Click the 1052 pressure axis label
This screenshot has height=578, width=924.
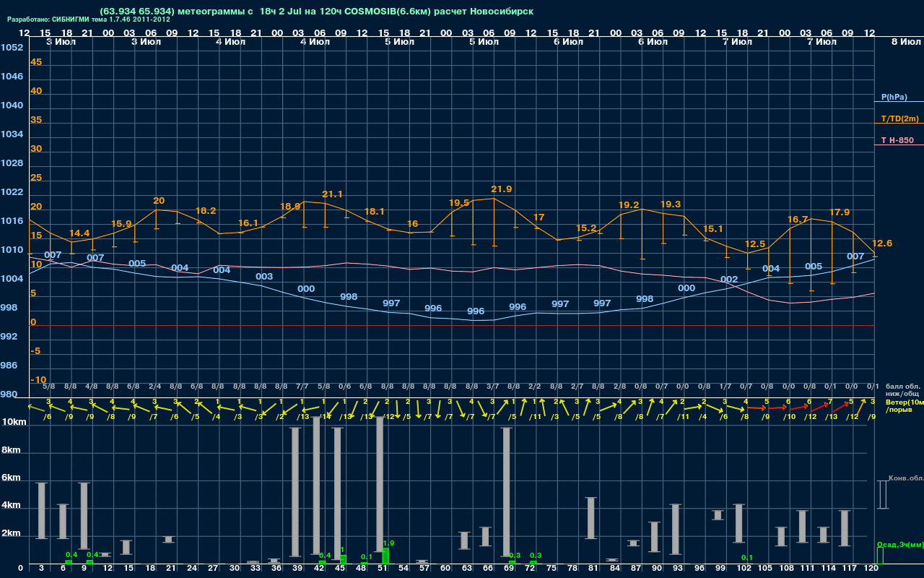point(12,48)
